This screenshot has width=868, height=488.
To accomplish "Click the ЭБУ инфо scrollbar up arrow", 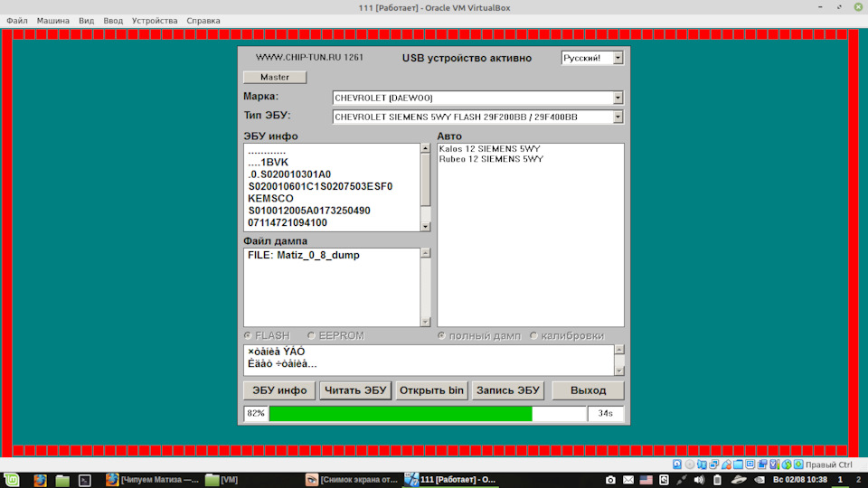I will [x=425, y=148].
